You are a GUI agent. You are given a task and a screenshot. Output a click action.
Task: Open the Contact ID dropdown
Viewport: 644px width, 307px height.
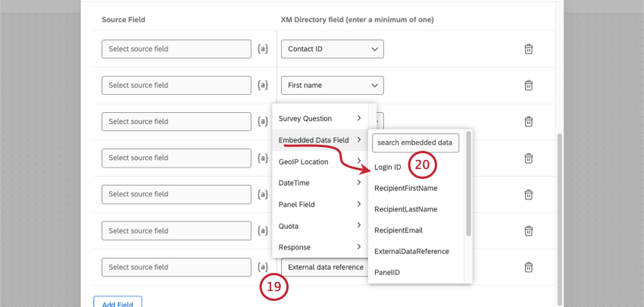(332, 49)
